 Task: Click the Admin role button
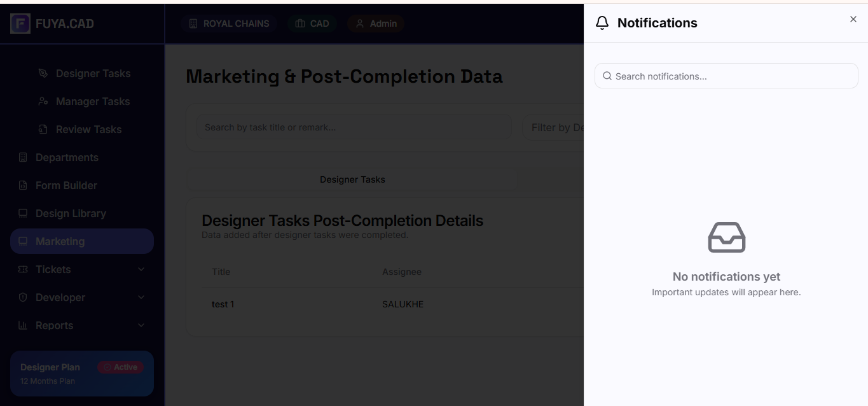(x=376, y=24)
